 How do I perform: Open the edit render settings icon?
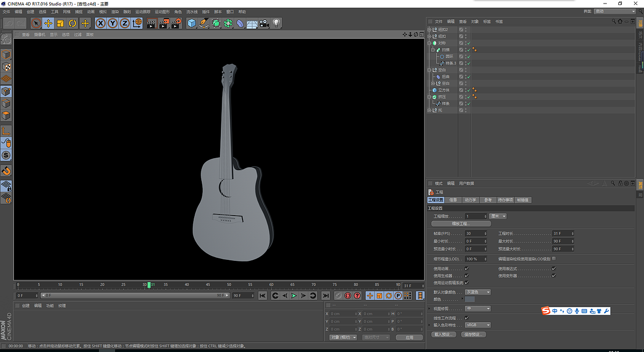[176, 23]
